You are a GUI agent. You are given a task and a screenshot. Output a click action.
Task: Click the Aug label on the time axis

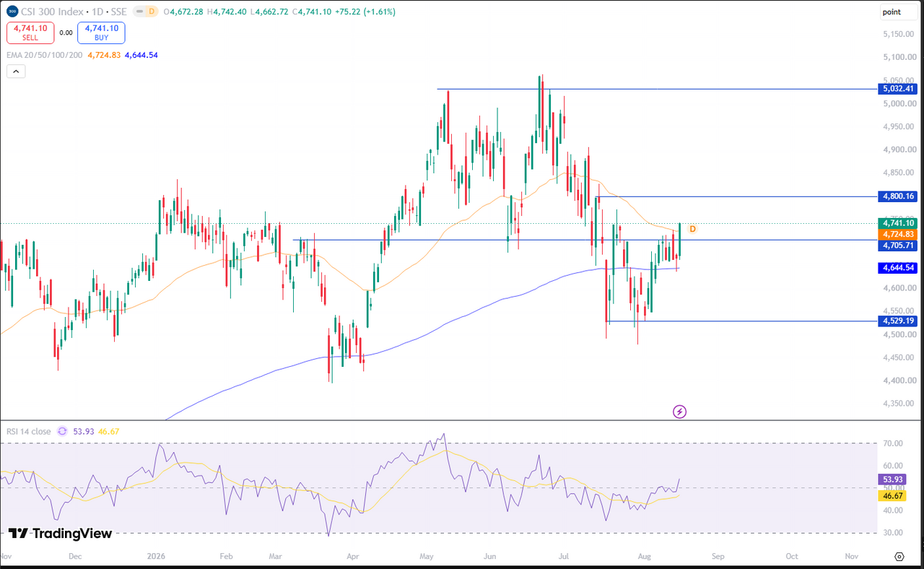point(645,556)
